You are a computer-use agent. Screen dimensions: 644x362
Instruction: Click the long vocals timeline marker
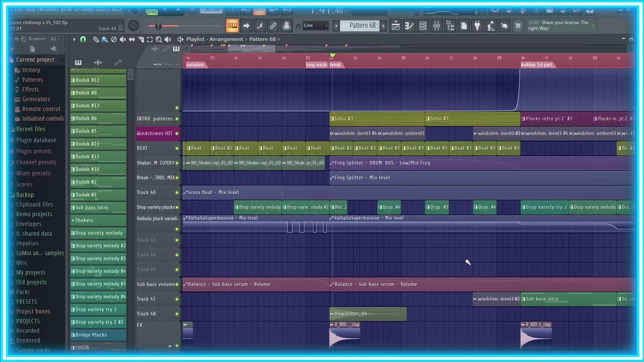coord(317,65)
